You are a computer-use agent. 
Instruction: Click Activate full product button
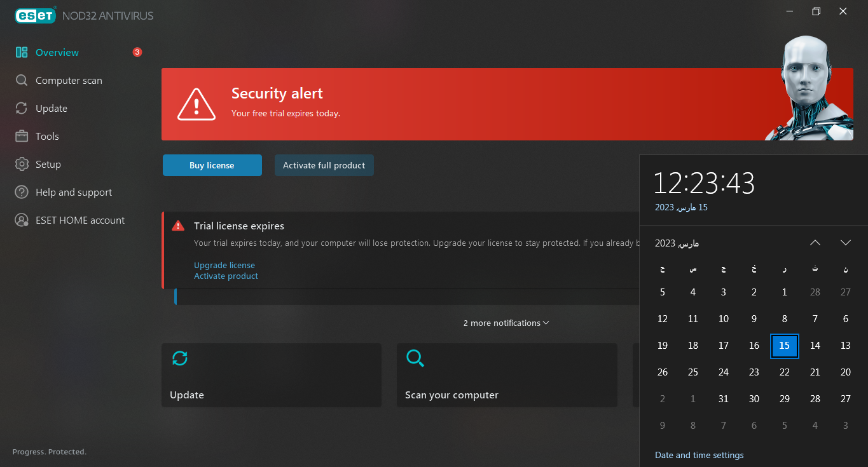(x=324, y=165)
